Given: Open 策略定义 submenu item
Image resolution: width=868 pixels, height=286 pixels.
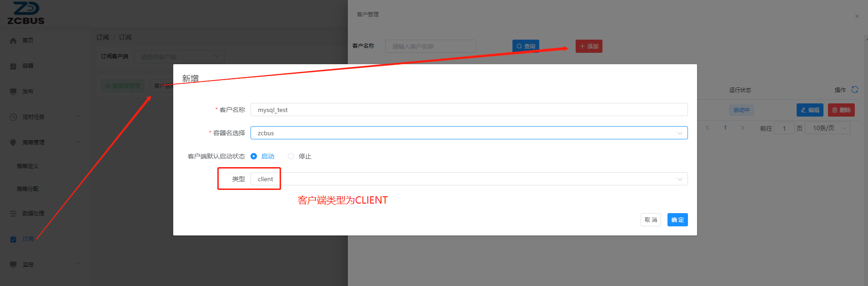Looking at the screenshot, I should [x=28, y=166].
